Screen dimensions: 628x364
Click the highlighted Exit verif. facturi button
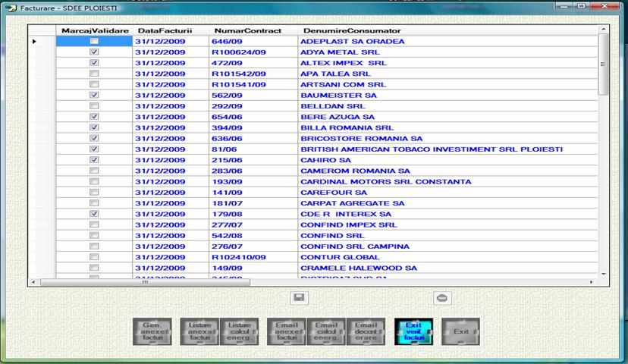(x=413, y=331)
